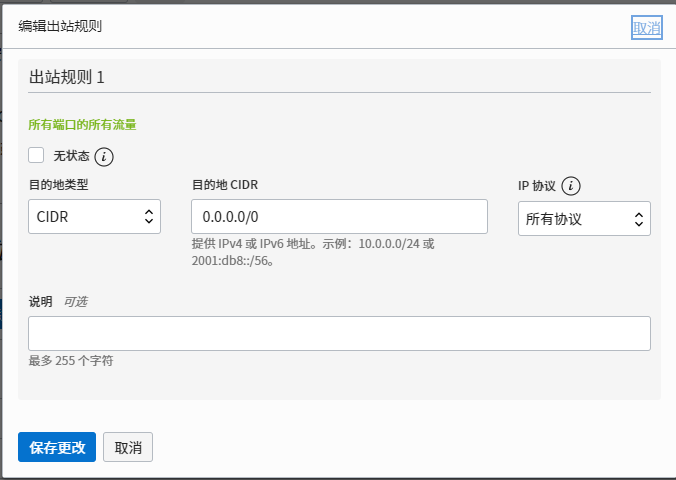Click the IPv4 或 IPv6 example hint text
The height and width of the screenshot is (480, 676).
pos(313,252)
